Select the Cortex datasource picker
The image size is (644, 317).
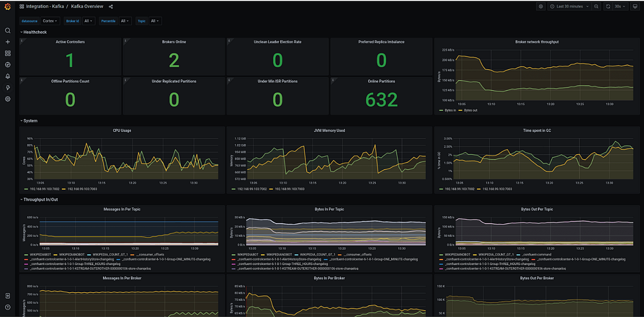50,20
